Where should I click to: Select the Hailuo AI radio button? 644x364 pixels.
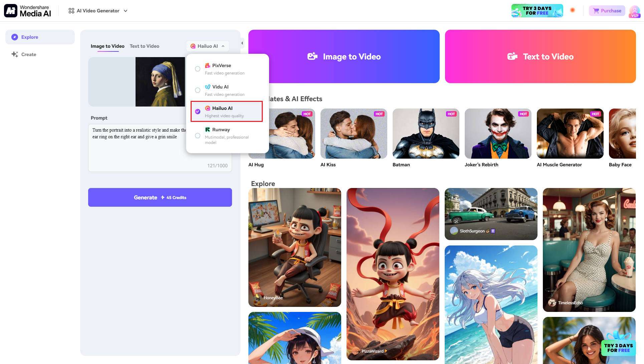[198, 112]
